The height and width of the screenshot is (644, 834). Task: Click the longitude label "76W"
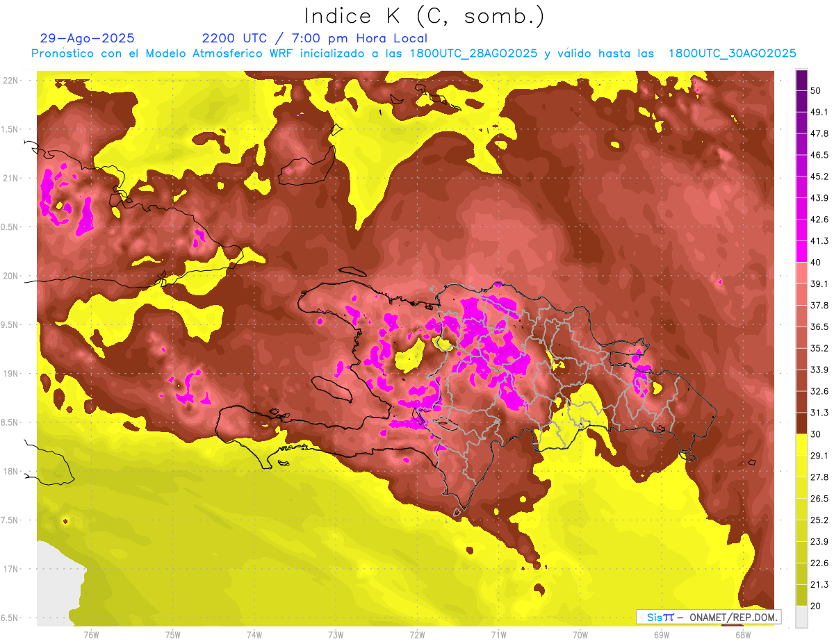(x=91, y=635)
